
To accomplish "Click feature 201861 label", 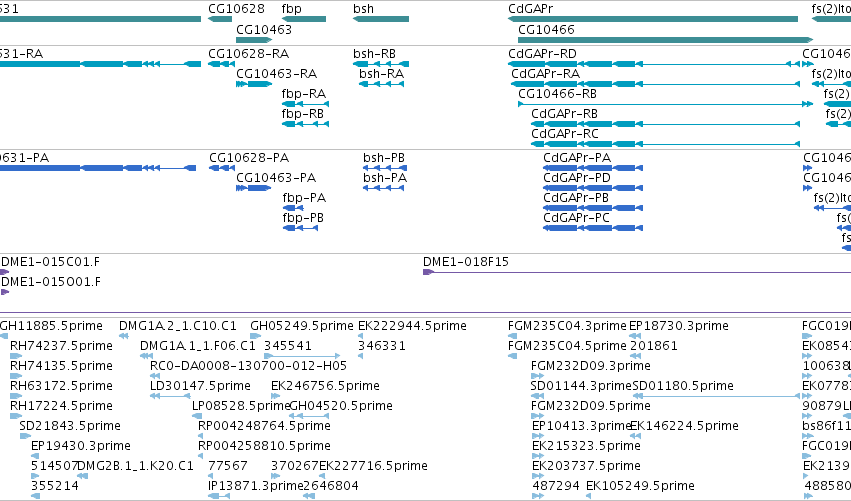I will coord(653,346).
